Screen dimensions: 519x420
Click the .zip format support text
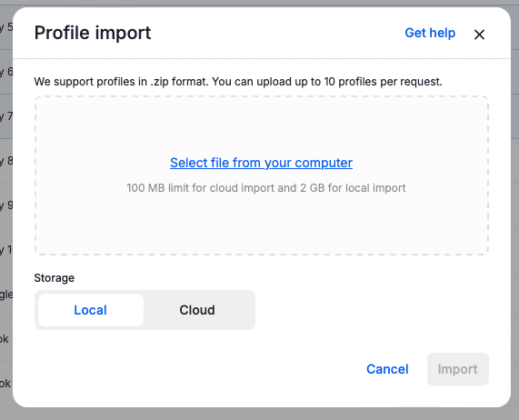click(238, 82)
